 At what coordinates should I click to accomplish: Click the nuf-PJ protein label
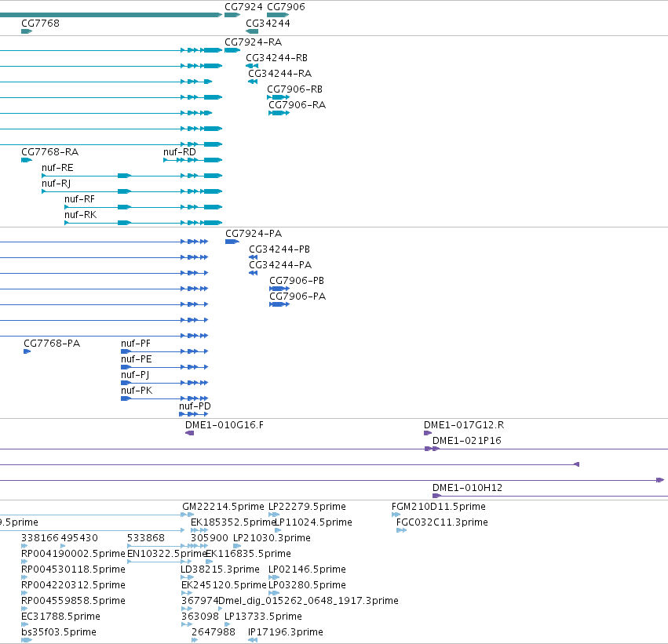tap(135, 375)
